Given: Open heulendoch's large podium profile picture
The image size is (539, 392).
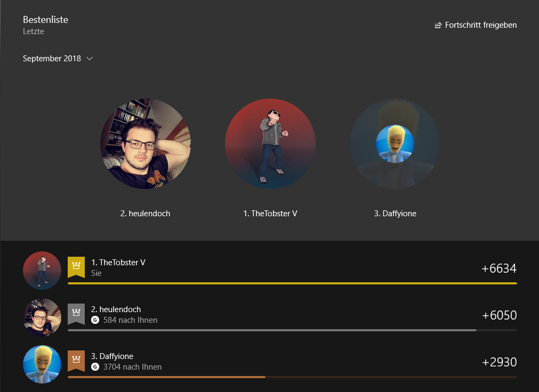Looking at the screenshot, I should (146, 144).
